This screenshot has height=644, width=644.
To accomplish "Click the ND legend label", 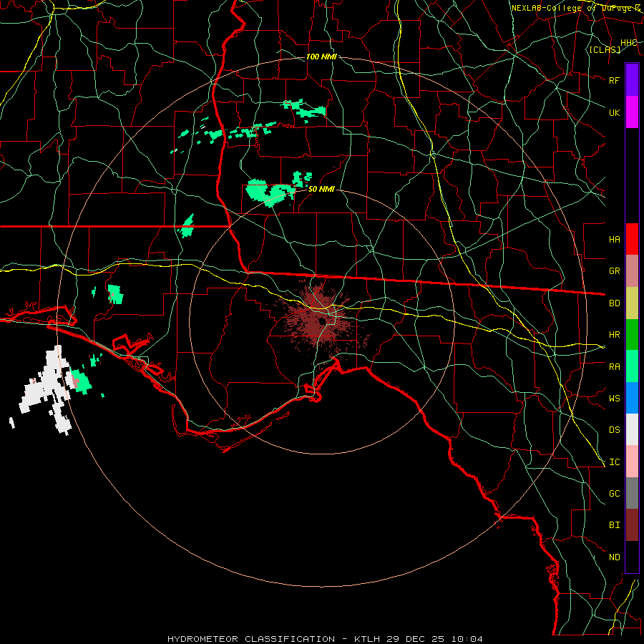I will coord(614,557).
